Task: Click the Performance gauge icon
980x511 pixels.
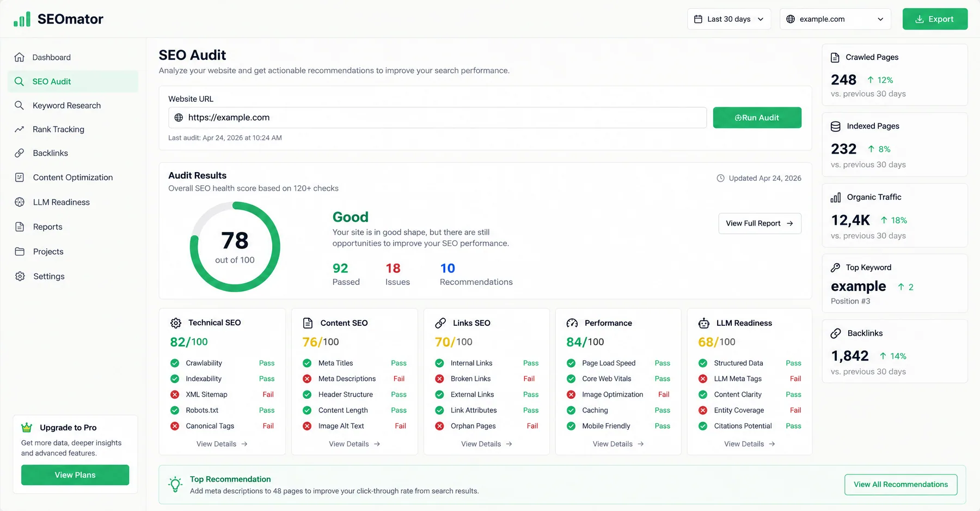Action: [572, 323]
